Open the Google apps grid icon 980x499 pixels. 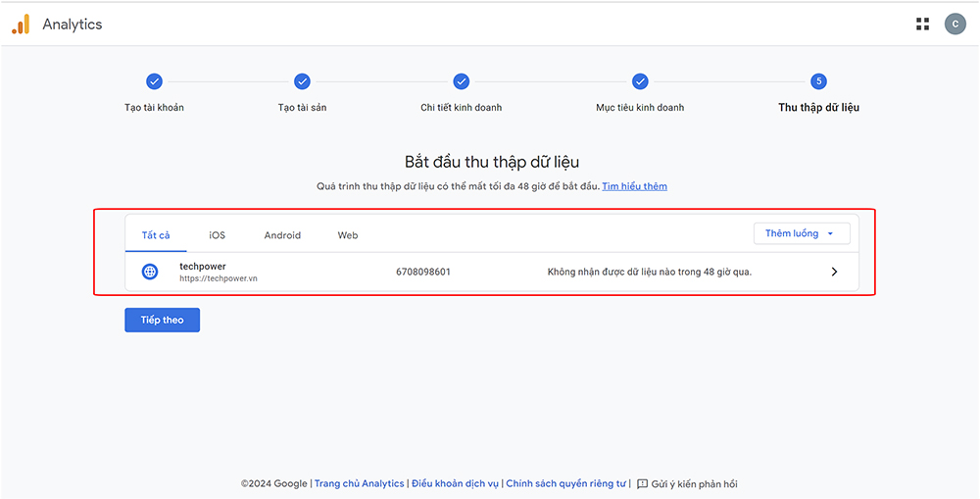pyautogui.click(x=922, y=25)
